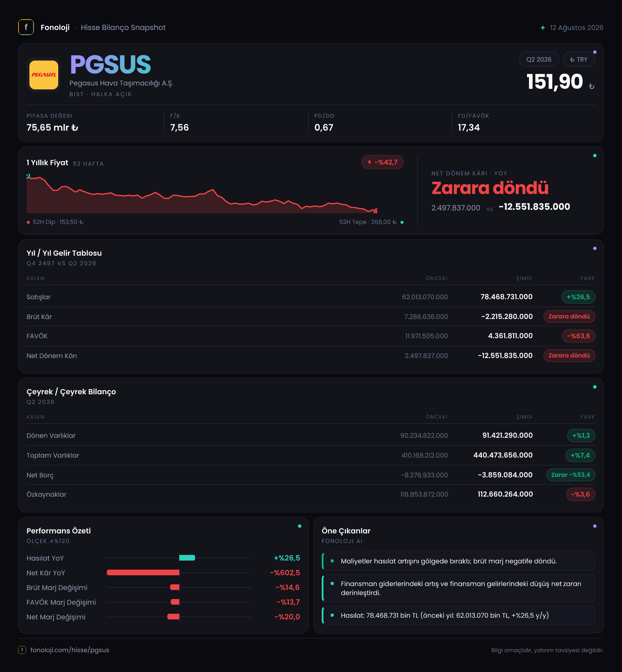Click the red dot beside 52H Dip label
The width and height of the screenshot is (622, 672).
pos(28,222)
